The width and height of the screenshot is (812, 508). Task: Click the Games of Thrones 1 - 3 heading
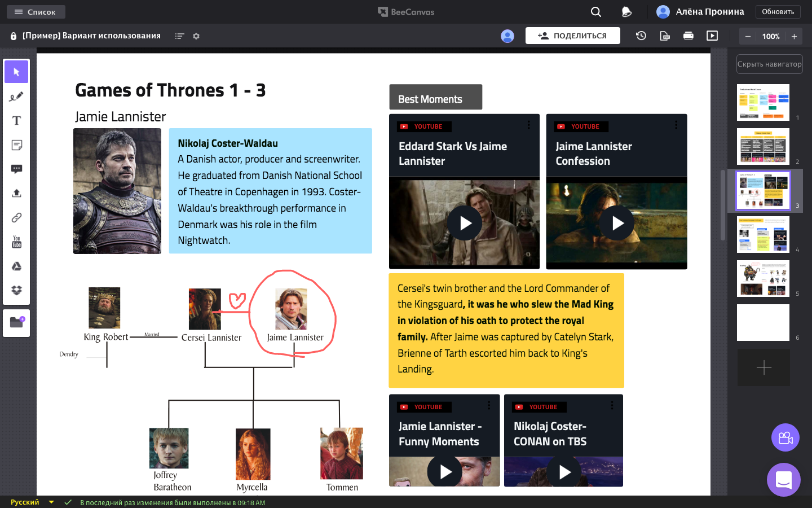pos(170,90)
